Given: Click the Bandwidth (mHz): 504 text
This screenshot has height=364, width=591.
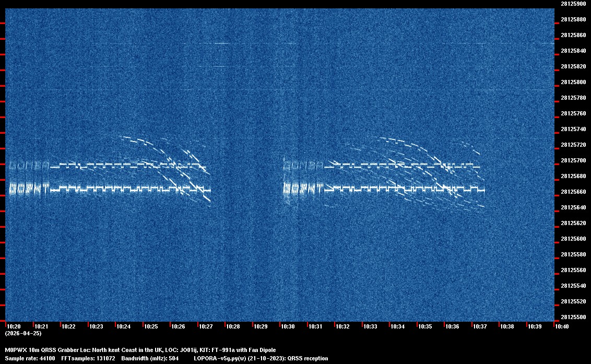Looking at the screenshot, I should [150, 358].
